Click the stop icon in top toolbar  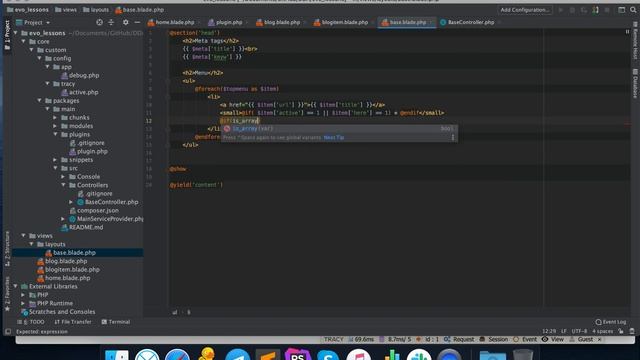click(x=607, y=10)
